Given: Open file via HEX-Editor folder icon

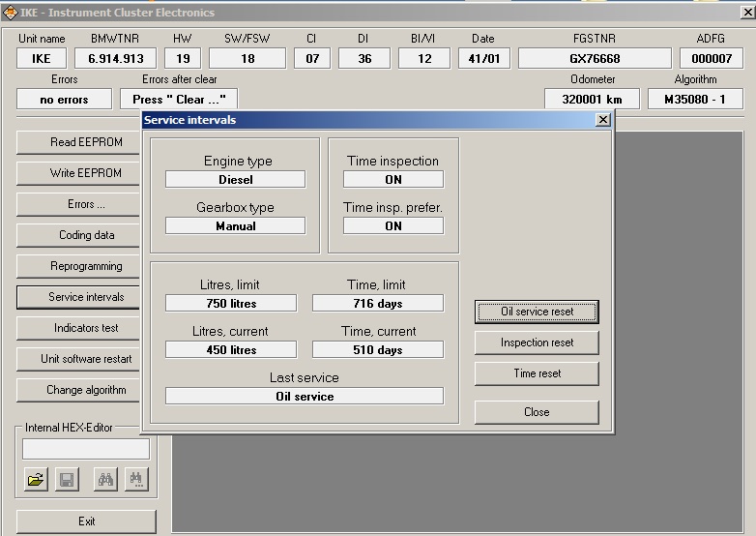Looking at the screenshot, I should [x=36, y=479].
